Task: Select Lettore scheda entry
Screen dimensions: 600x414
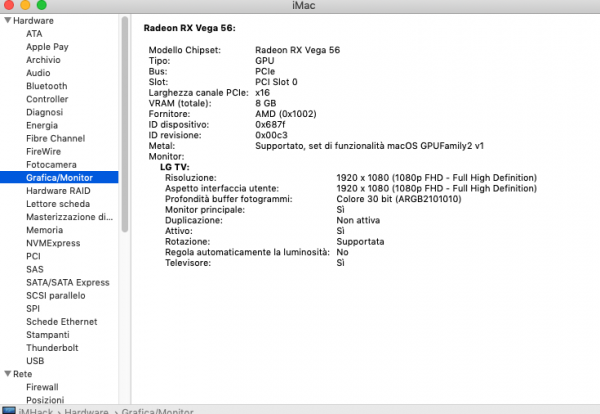Action: (x=58, y=204)
